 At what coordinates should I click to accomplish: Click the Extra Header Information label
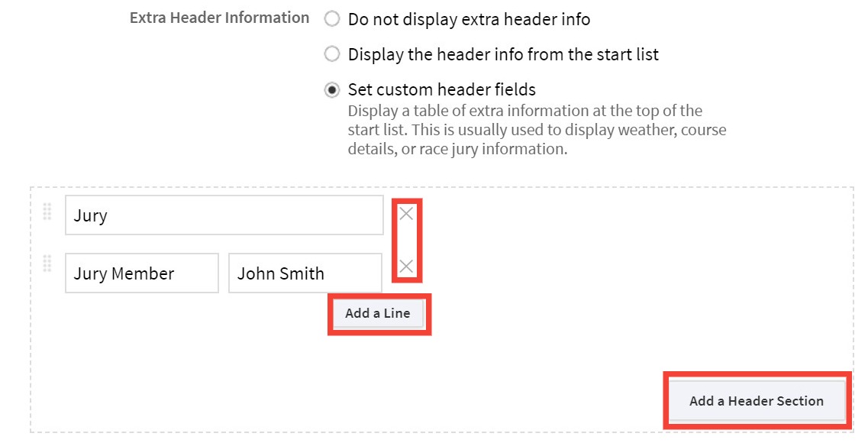coord(219,17)
